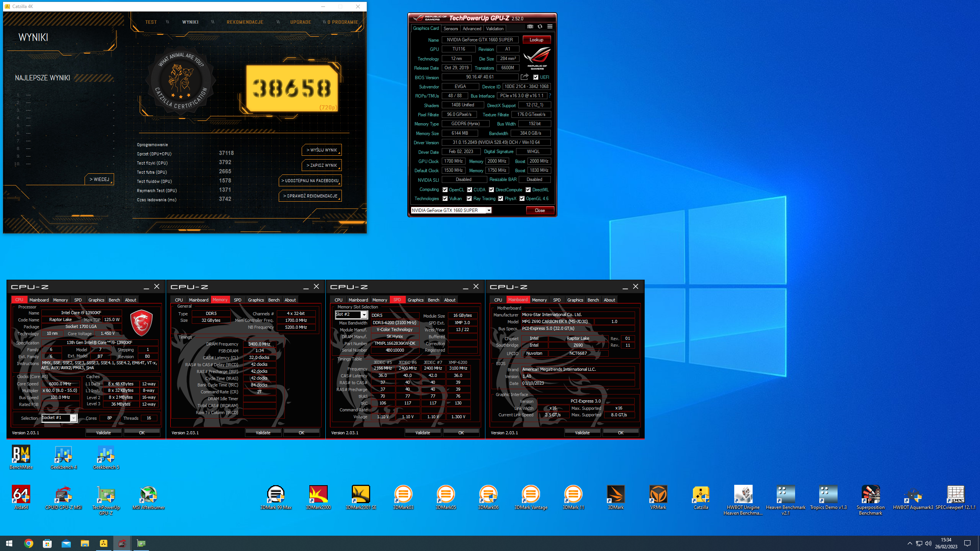This screenshot has width=980, height=551.
Task: Open 3DMark2000 desktop icon
Action: point(318,497)
